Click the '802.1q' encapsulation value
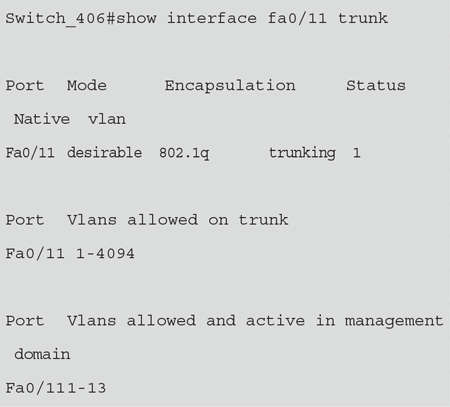Image resolution: width=450 pixels, height=407 pixels. coord(184,153)
